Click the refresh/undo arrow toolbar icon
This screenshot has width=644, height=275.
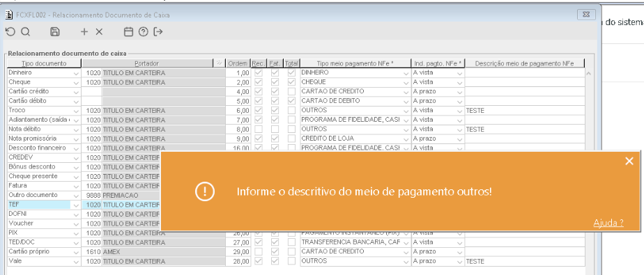10,31
